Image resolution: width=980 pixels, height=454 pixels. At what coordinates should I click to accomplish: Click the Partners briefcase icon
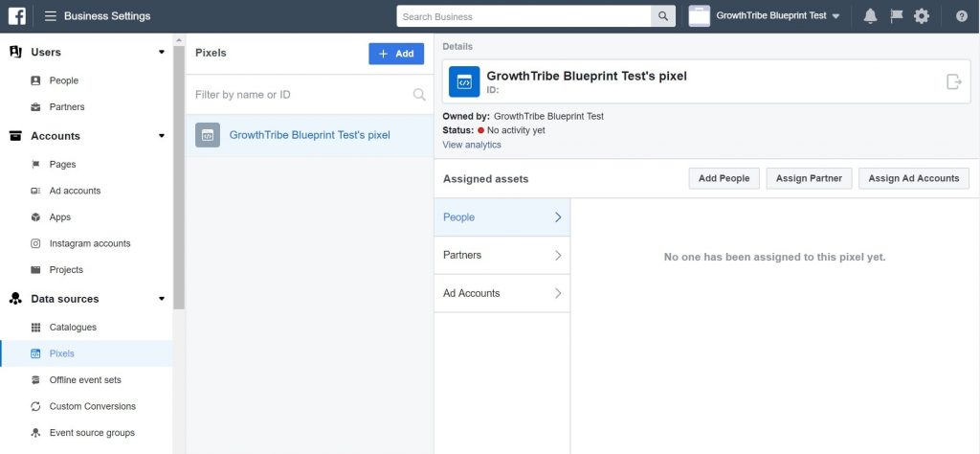(35, 107)
